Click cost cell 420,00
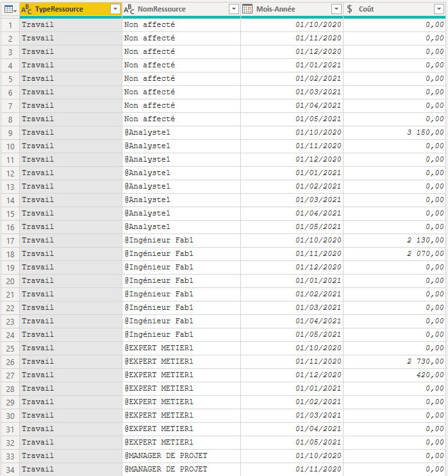The height and width of the screenshot is (476, 448). click(430, 375)
